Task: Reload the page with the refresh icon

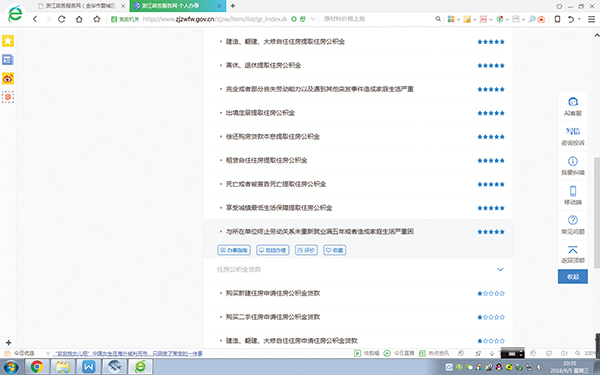Action: coord(61,19)
